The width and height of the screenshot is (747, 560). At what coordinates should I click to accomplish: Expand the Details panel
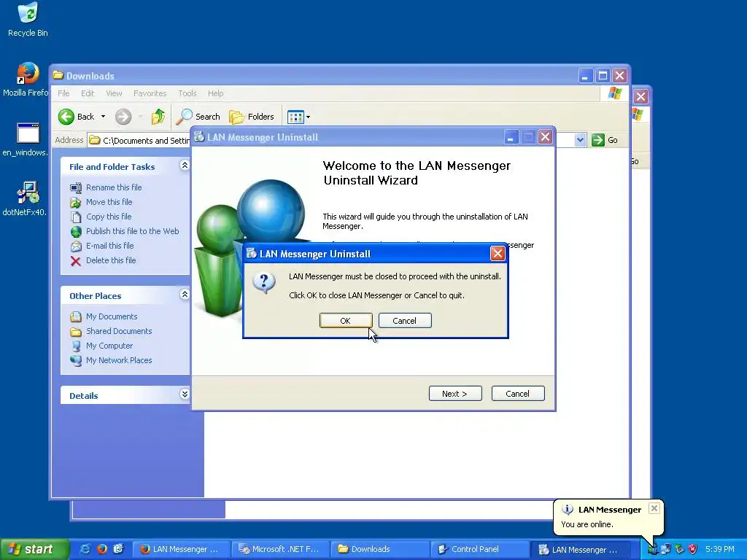coord(185,394)
